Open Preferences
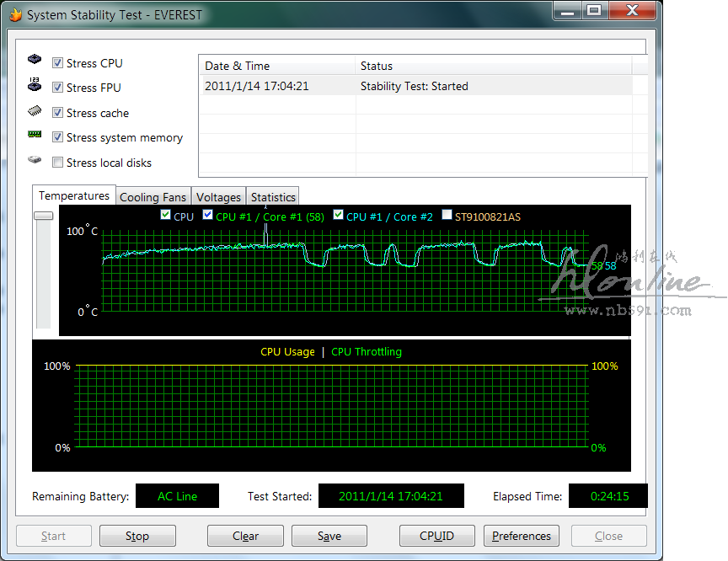Image resolution: width=728 pixels, height=561 pixels. click(x=522, y=536)
